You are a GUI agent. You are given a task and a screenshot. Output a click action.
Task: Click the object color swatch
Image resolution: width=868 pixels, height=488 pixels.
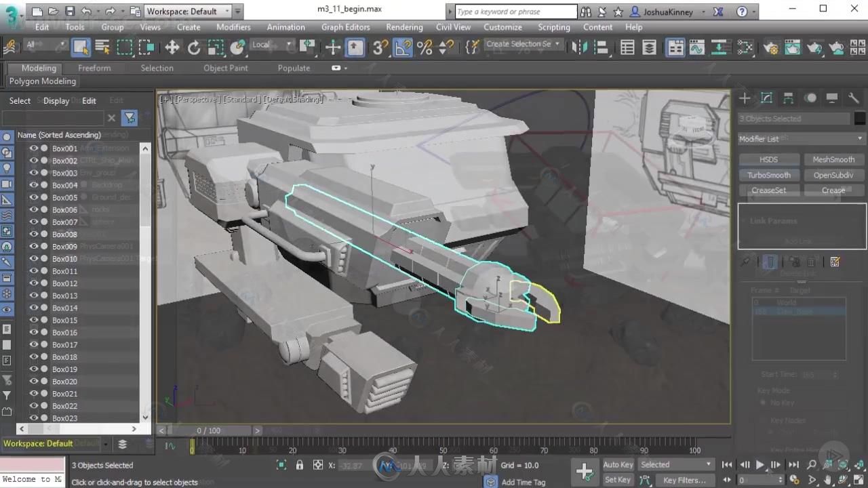859,119
